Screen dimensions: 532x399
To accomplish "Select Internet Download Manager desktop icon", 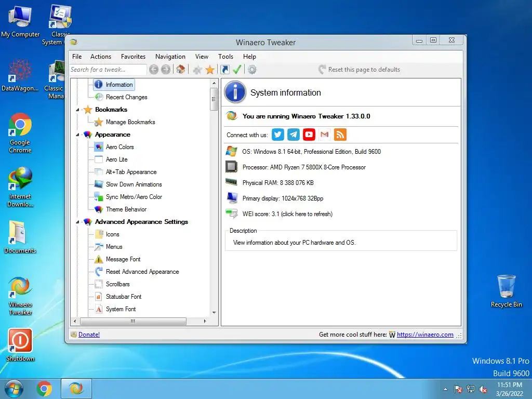I will 20,187.
